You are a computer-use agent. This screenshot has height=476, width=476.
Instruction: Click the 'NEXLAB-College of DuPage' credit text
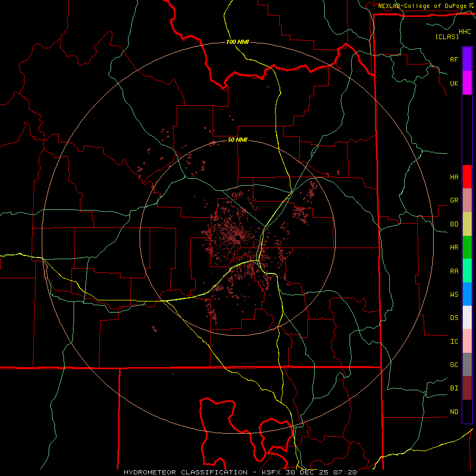pyautogui.click(x=422, y=6)
